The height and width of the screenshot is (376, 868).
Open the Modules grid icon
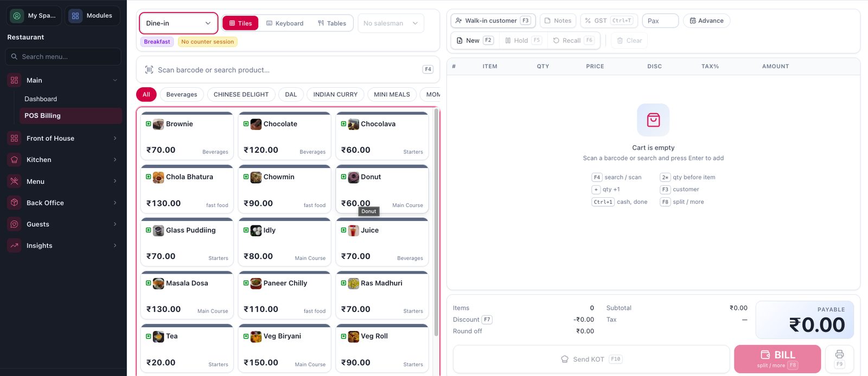pos(75,16)
